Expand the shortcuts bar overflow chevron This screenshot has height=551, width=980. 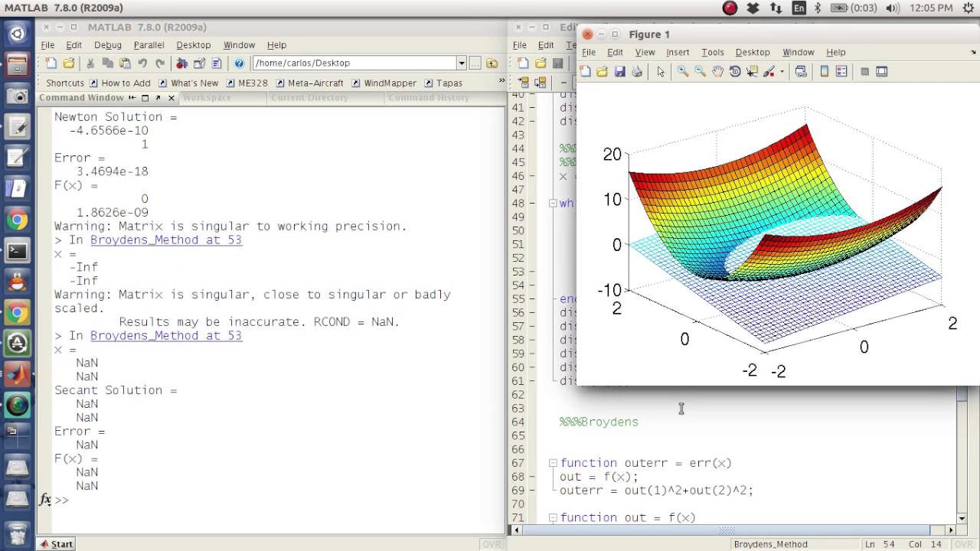[502, 81]
